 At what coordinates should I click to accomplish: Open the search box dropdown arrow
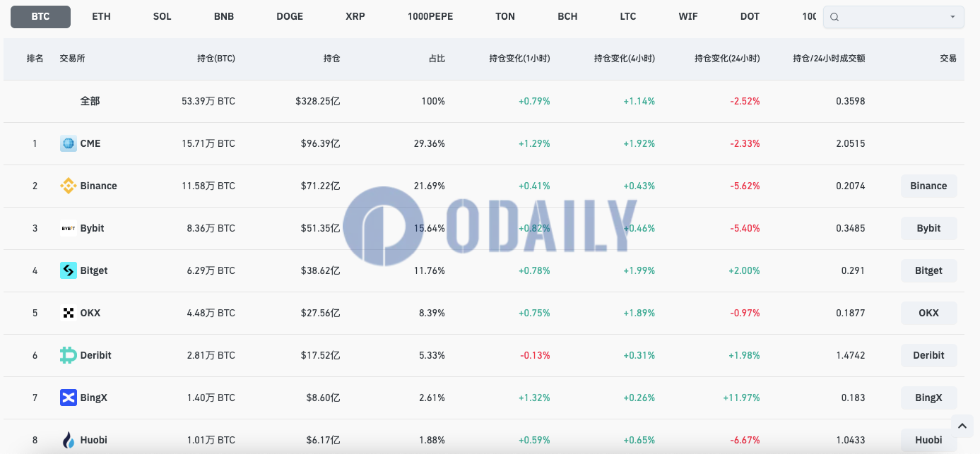[x=952, y=17]
